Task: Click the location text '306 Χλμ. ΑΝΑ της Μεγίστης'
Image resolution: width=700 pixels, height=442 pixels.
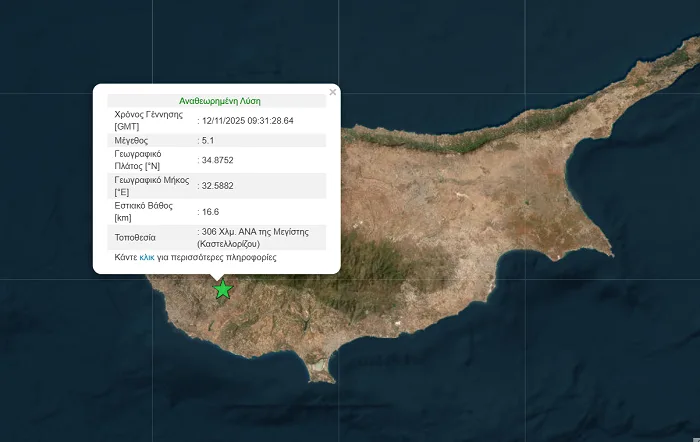Action: tap(255, 231)
